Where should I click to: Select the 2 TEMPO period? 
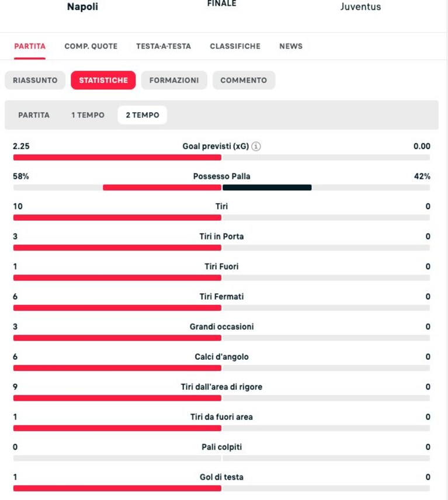click(142, 115)
